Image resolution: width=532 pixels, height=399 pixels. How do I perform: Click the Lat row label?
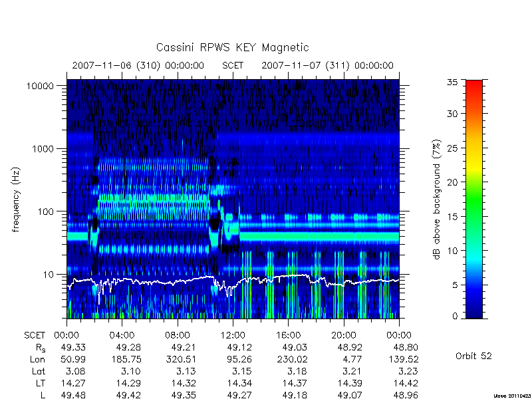pos(39,372)
